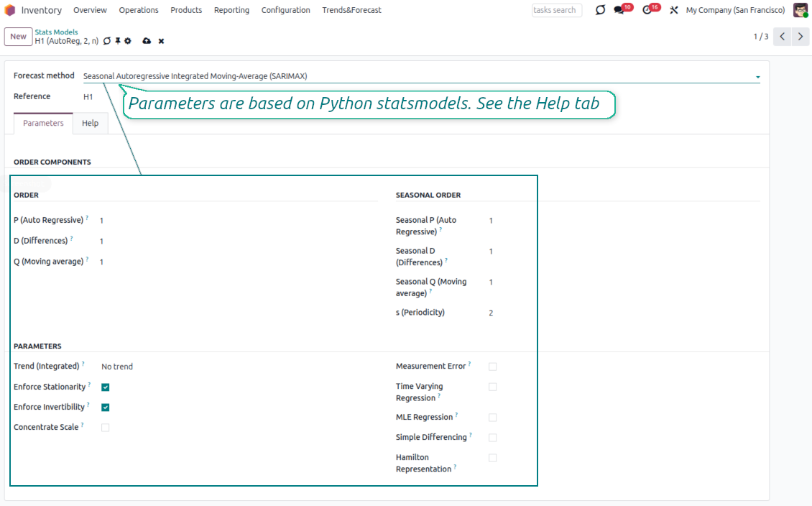Open the Trends&Forecast menu

pyautogui.click(x=351, y=10)
